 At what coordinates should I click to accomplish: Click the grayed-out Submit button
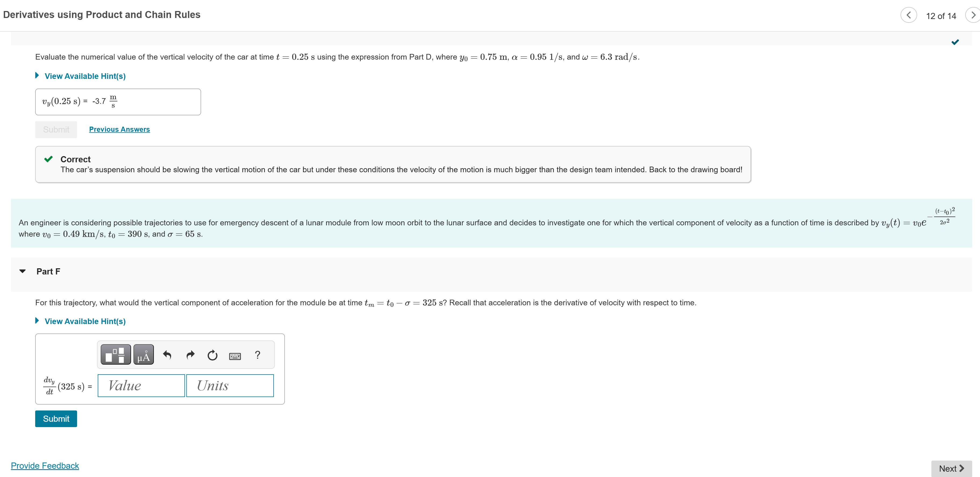pyautogui.click(x=56, y=130)
